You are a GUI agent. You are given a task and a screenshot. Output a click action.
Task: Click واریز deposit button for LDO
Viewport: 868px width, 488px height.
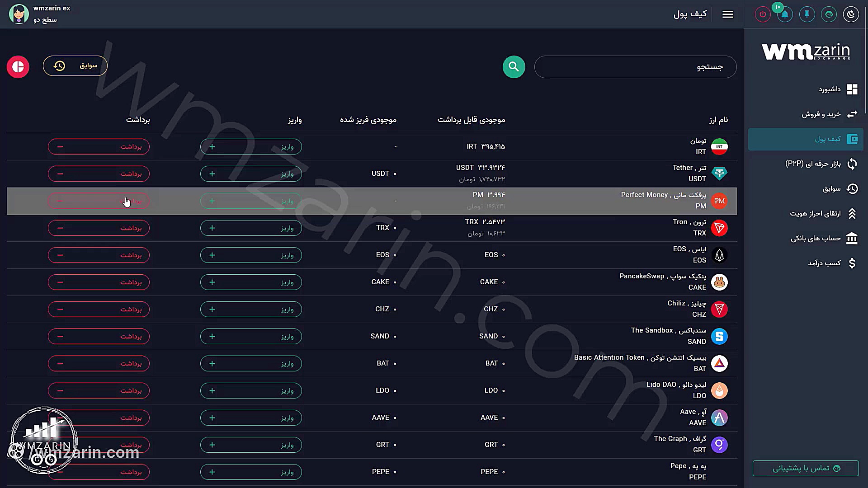click(x=251, y=390)
